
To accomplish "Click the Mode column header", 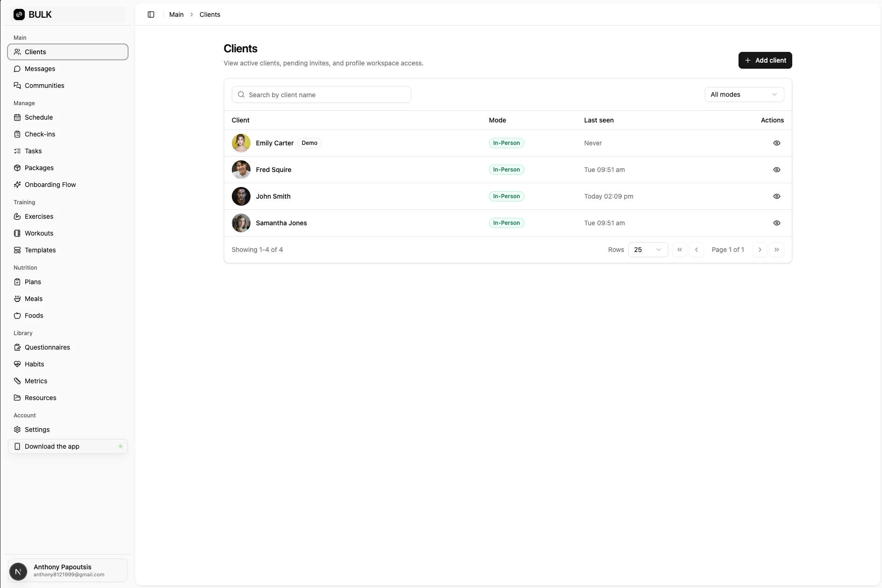I will (x=497, y=120).
